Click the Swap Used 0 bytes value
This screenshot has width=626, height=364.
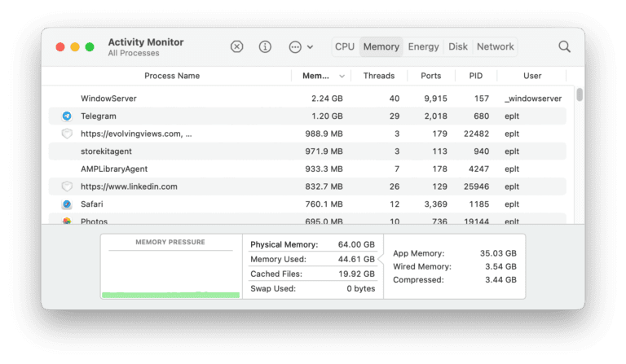pos(360,288)
